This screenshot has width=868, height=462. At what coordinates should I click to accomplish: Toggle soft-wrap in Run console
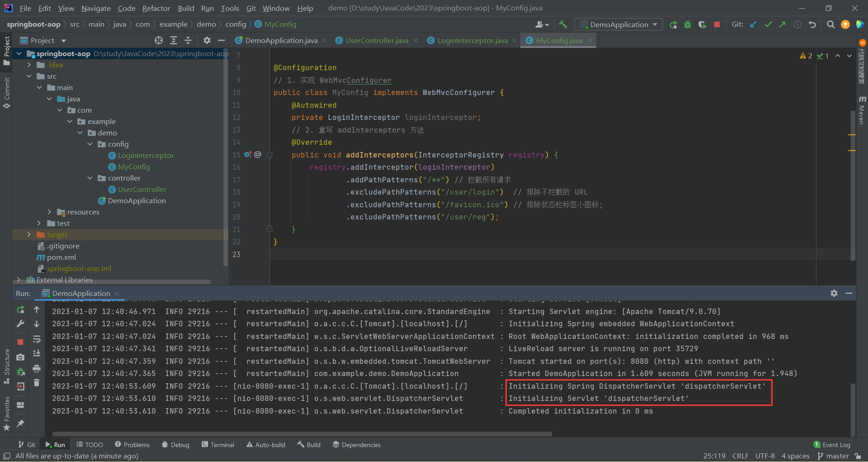(37, 339)
